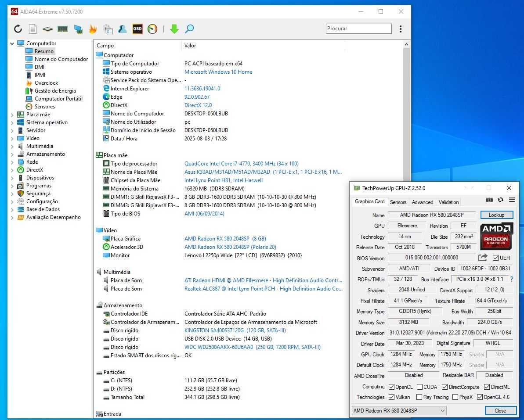The width and height of the screenshot is (524, 420).
Task: Collapse the Computador tree node
Action: 12,43
